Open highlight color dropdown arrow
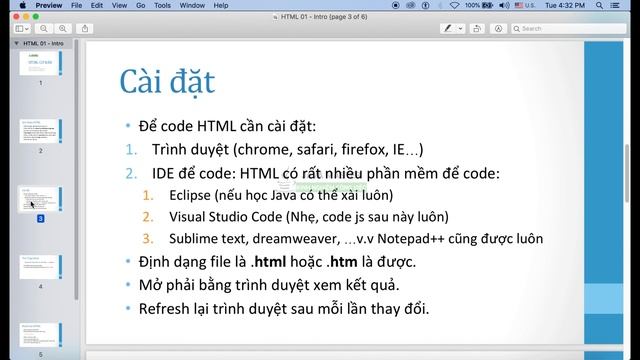 [460, 29]
